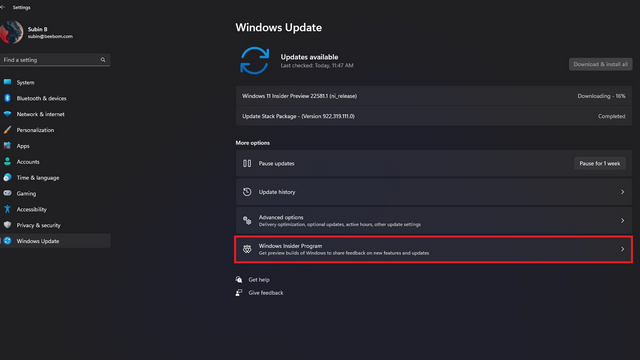Click Download & install all button
This screenshot has width=640, height=360.
coord(600,64)
